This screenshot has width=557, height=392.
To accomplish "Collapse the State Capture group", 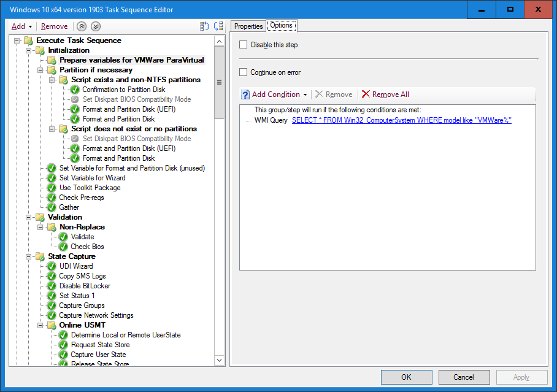I will click(x=28, y=256).
